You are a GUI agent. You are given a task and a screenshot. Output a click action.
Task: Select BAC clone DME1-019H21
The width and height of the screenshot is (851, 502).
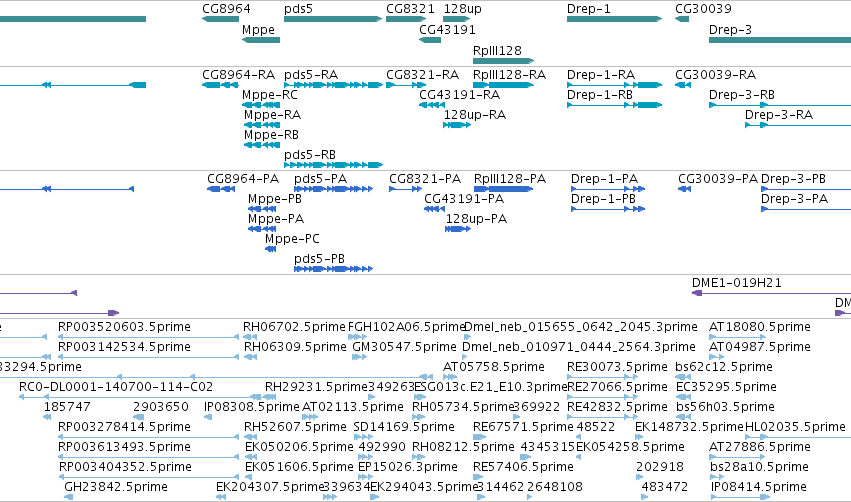(x=736, y=283)
